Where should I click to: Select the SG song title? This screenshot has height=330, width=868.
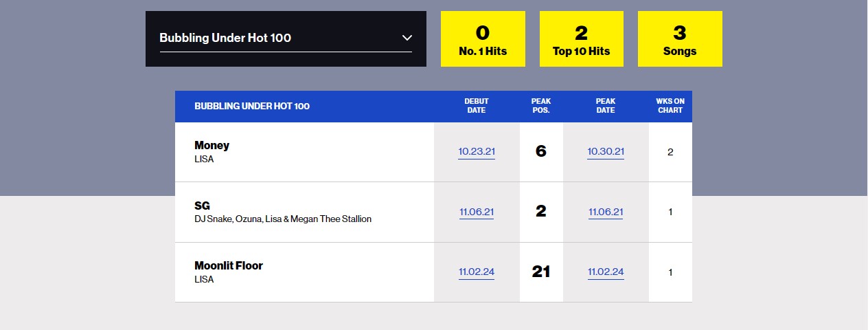(203, 206)
